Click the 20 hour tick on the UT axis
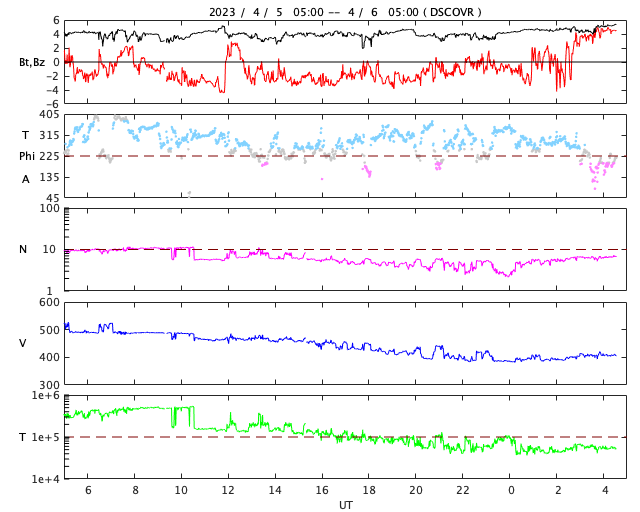640x512 pixels. pyautogui.click(x=416, y=490)
